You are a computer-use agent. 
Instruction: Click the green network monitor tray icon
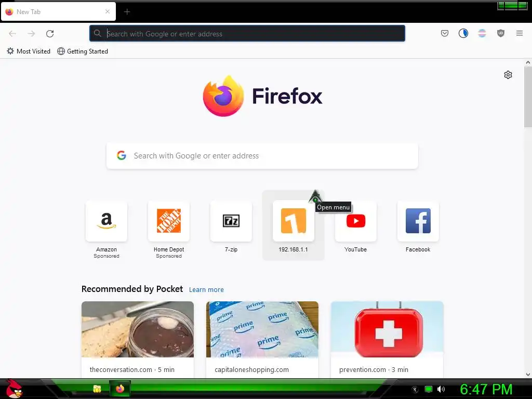[429, 389]
